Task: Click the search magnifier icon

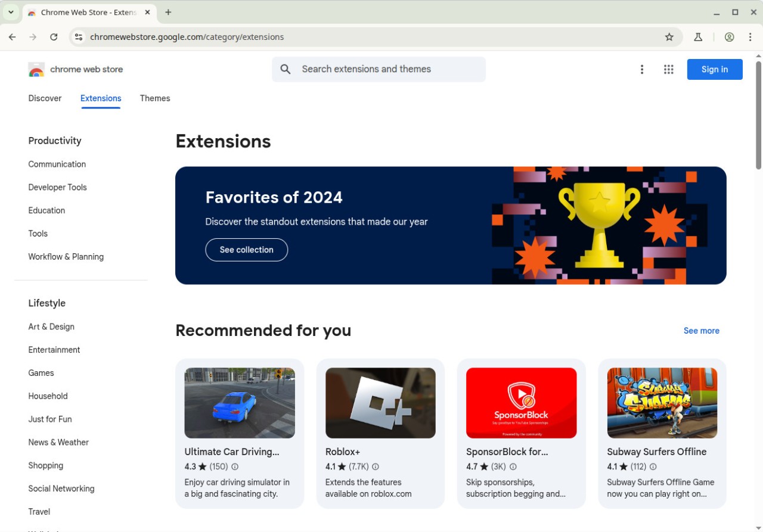Action: click(x=285, y=69)
